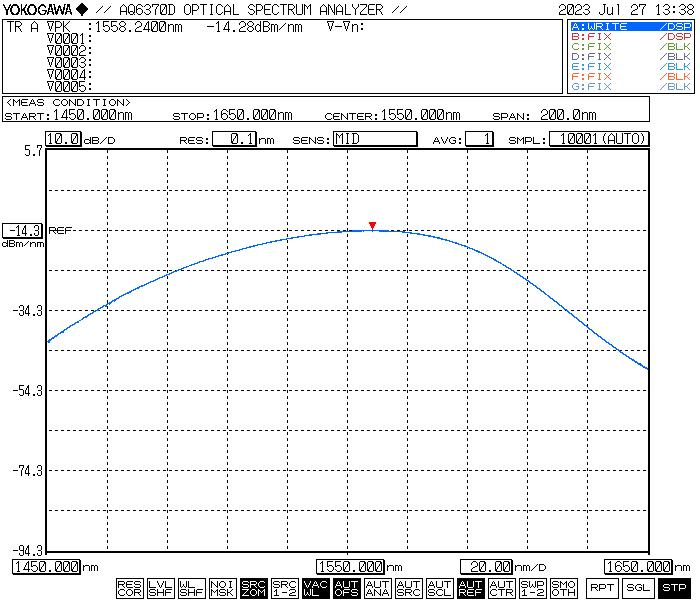Image resolution: width=700 pixels, height=600 pixels.
Task: Toggle the AUT CTR auto center indicator
Action: [x=502, y=588]
